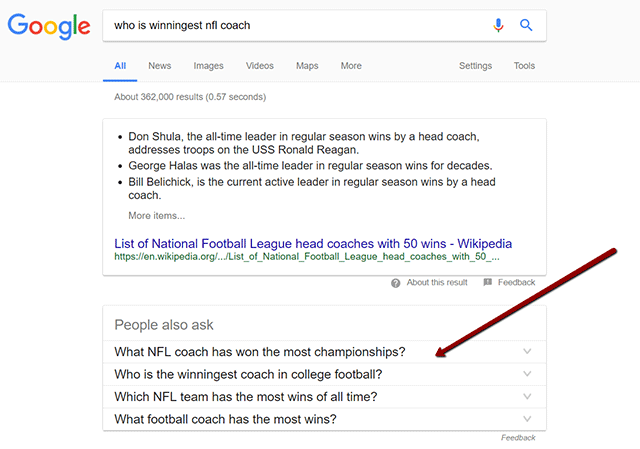
Task: Click "More items..." in the featured snippet
Action: click(156, 215)
